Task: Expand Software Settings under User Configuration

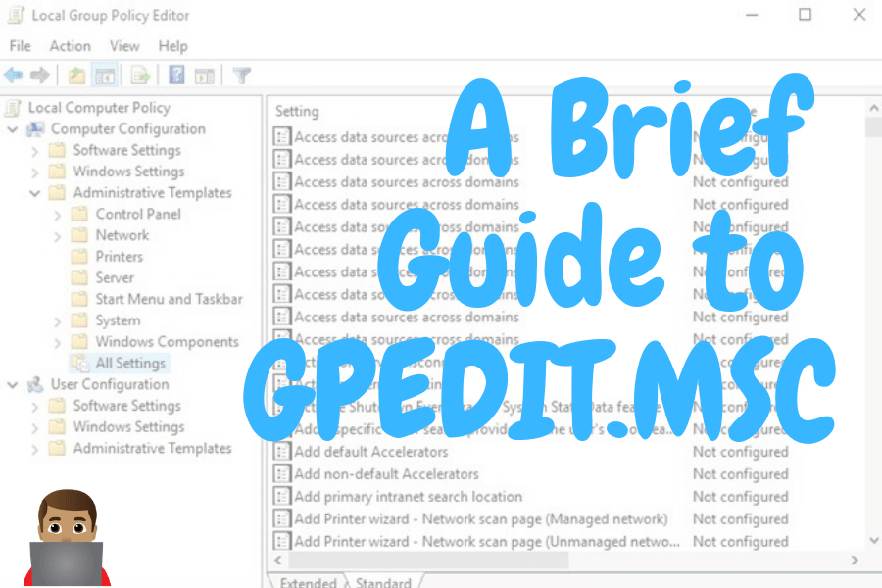Action: [35, 407]
